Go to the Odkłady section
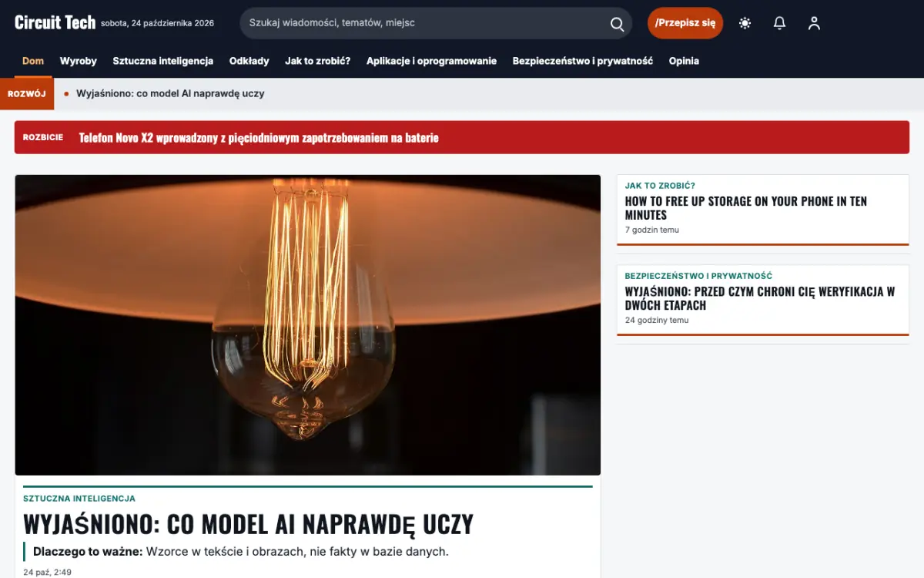The image size is (924, 578). [x=249, y=61]
